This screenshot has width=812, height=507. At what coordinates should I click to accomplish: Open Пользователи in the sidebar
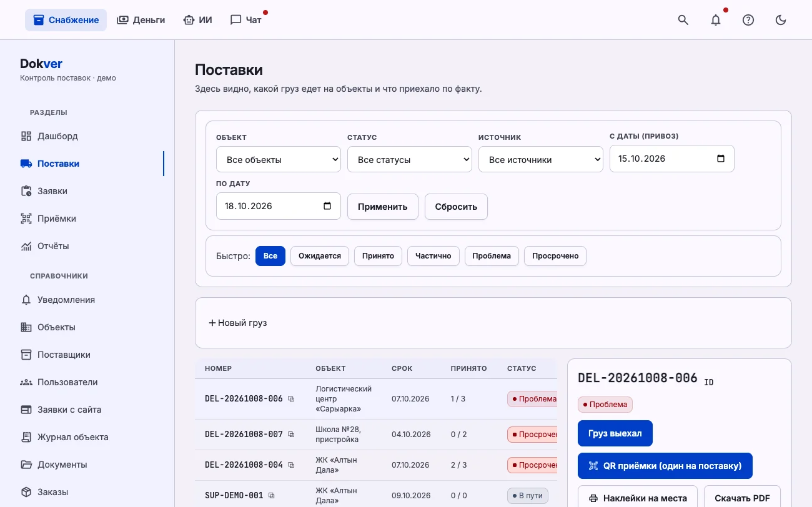(87, 382)
